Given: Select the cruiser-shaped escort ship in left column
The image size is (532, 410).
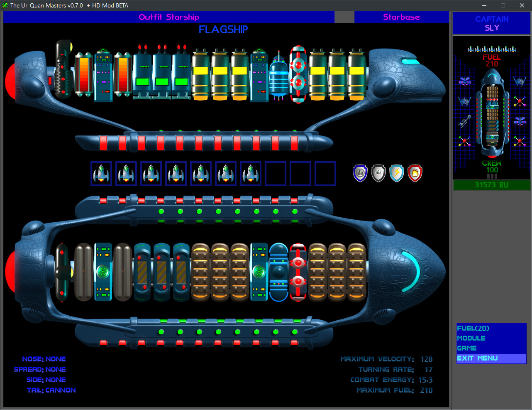Looking at the screenshot, I should (465, 121).
